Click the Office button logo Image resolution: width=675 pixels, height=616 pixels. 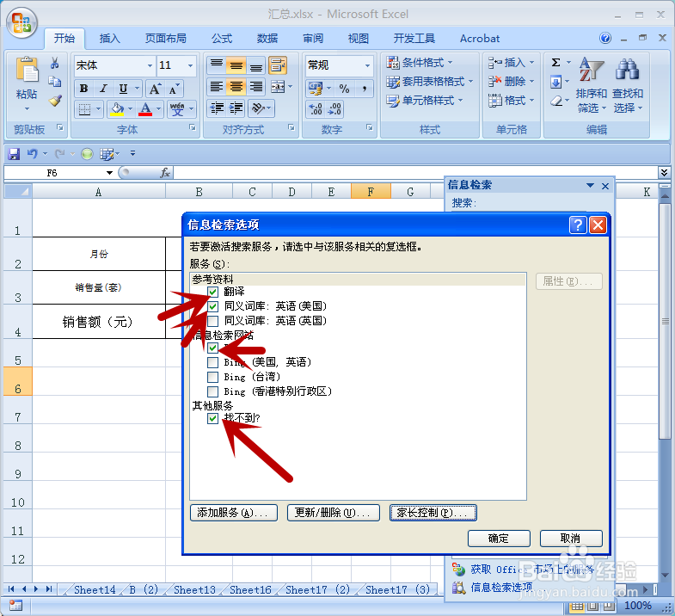tap(21, 23)
